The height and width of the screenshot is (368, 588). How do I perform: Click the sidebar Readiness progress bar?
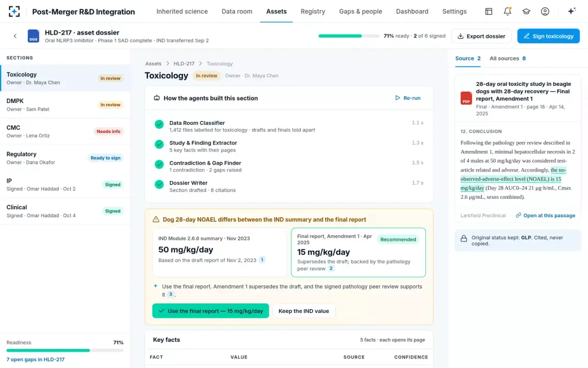point(65,351)
